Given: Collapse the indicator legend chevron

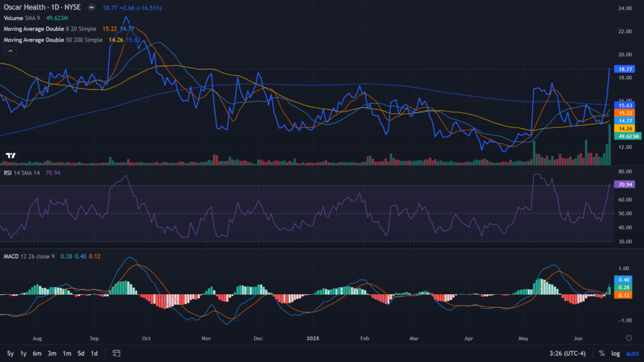Looking at the screenshot, I should tap(10, 51).
